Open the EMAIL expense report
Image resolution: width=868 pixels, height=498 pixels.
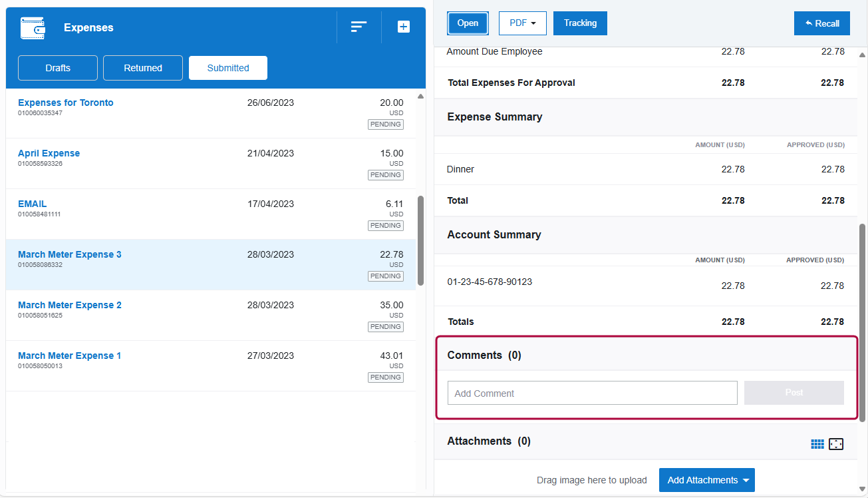click(33, 204)
